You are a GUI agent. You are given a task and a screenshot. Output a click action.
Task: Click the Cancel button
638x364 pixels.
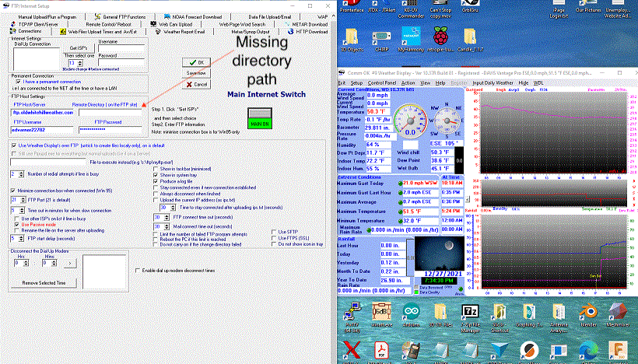coord(196,84)
